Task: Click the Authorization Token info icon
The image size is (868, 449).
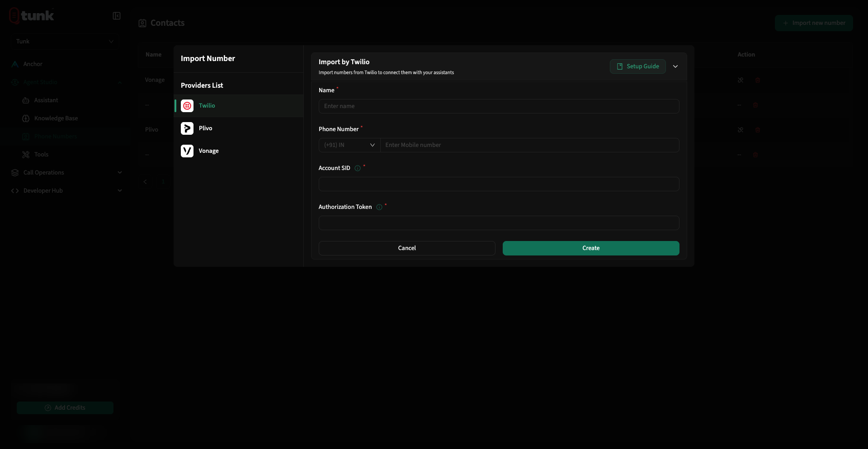Action: click(379, 207)
